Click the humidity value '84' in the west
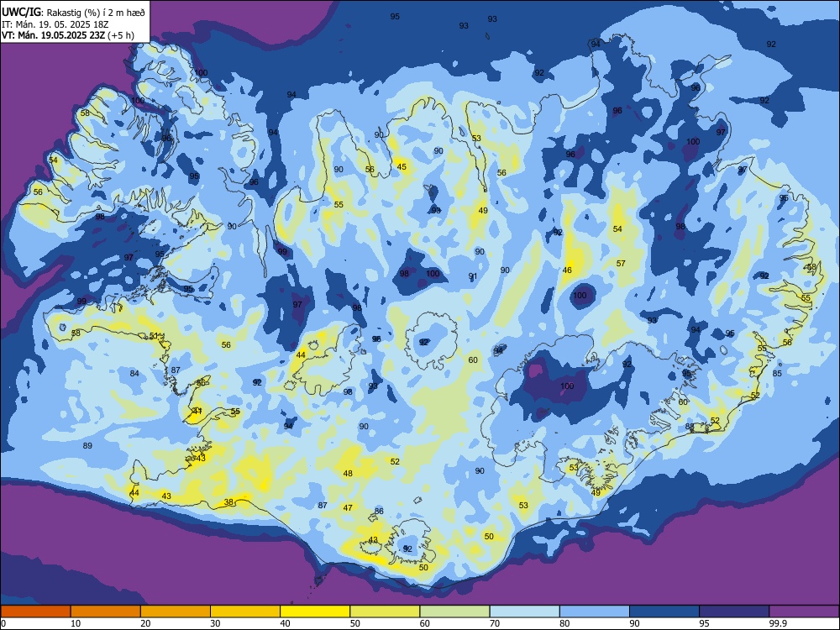840x630 pixels. point(134,374)
